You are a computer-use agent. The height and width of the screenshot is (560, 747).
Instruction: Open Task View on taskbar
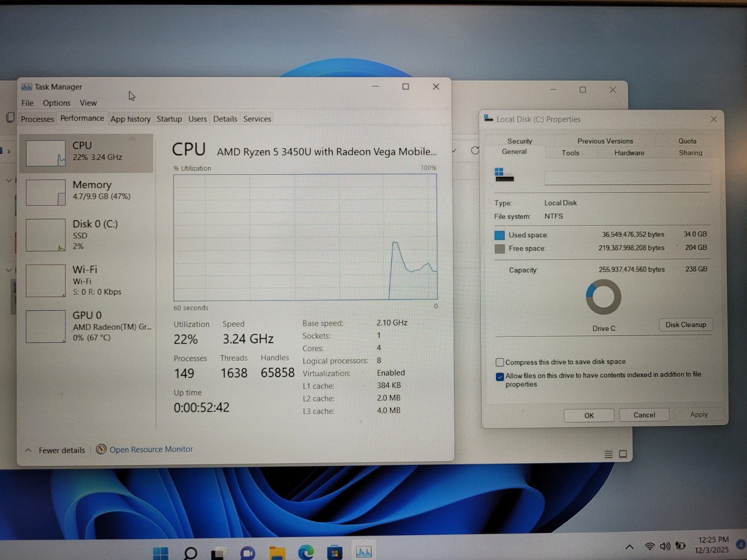pos(218,554)
